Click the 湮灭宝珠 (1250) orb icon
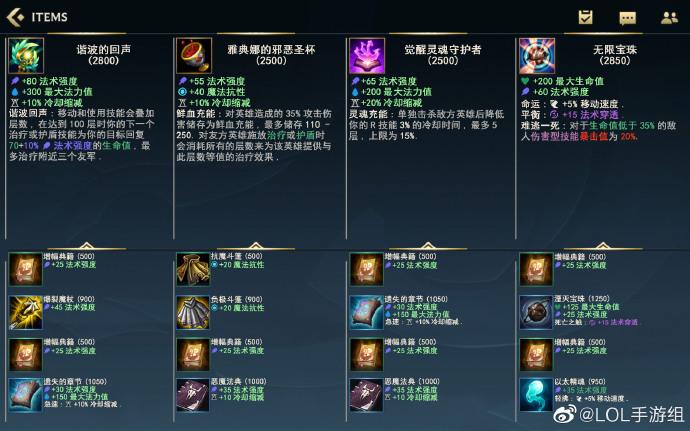 tap(536, 312)
